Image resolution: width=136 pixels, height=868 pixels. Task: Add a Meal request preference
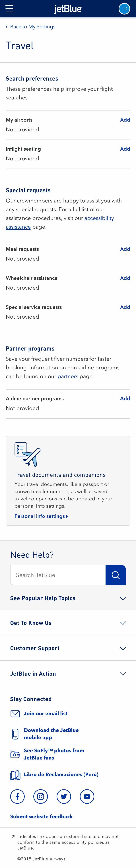click(125, 249)
